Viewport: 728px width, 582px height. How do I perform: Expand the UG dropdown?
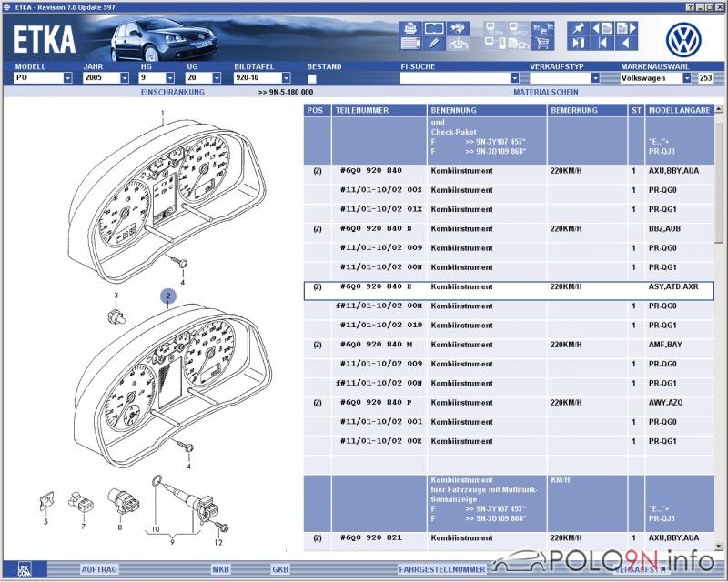(217, 78)
